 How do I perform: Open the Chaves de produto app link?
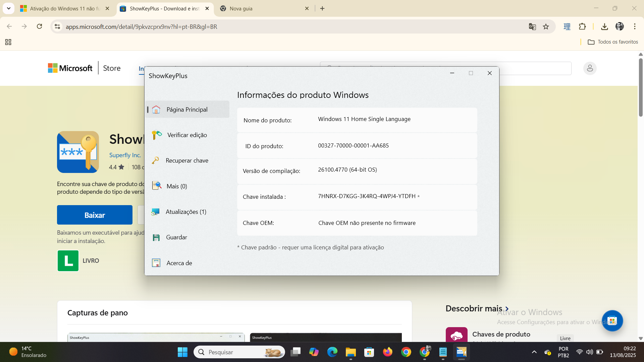coord(501,334)
